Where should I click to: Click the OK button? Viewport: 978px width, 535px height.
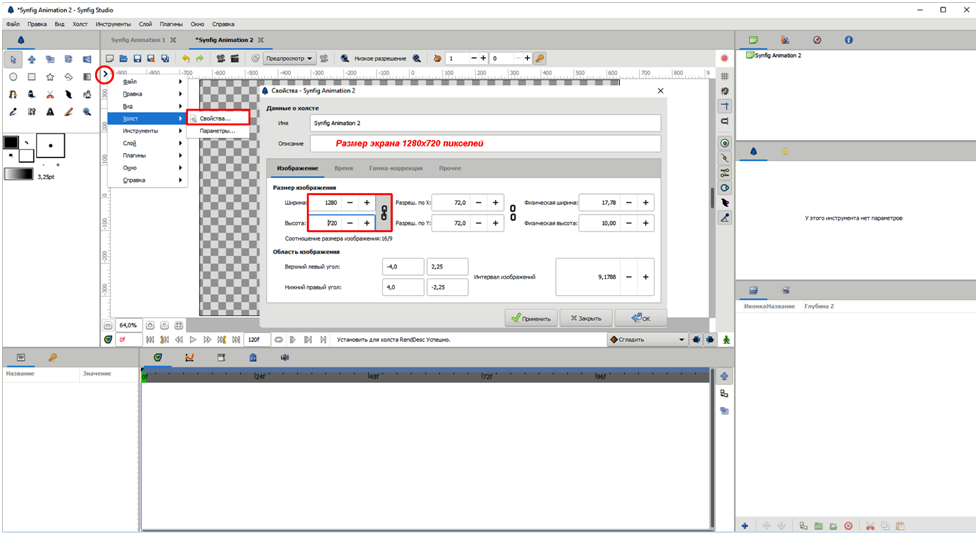641,318
